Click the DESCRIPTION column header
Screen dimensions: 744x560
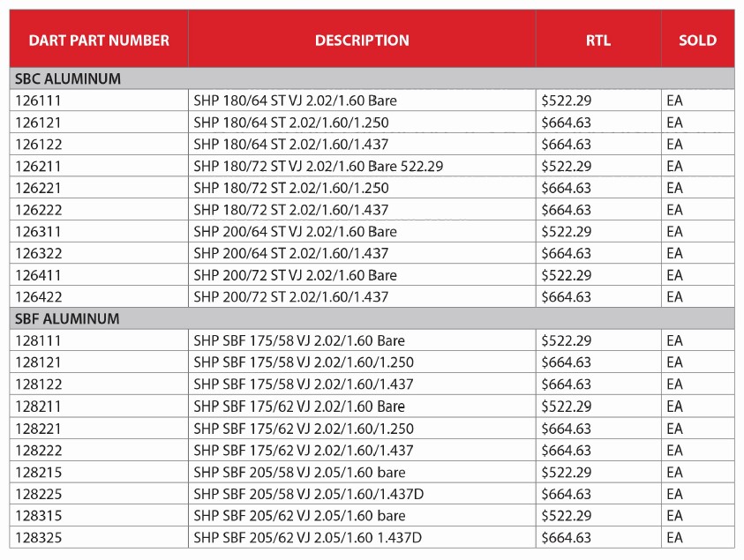[362, 40]
